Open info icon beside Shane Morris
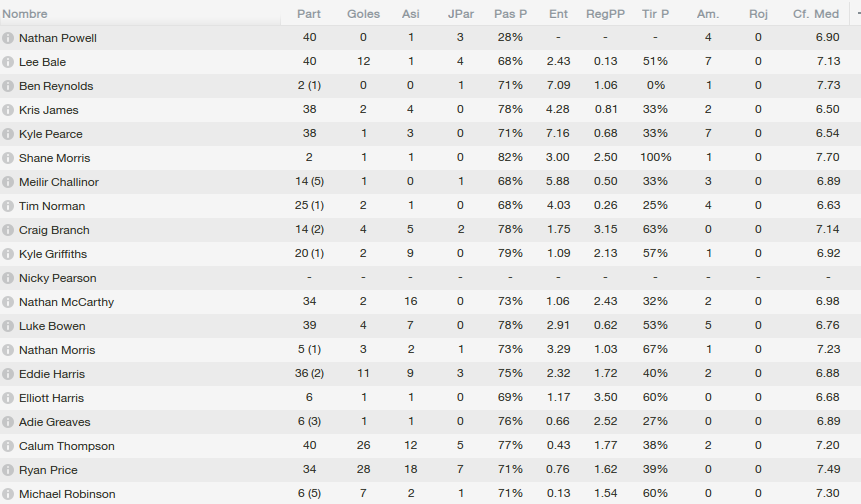 [8, 158]
